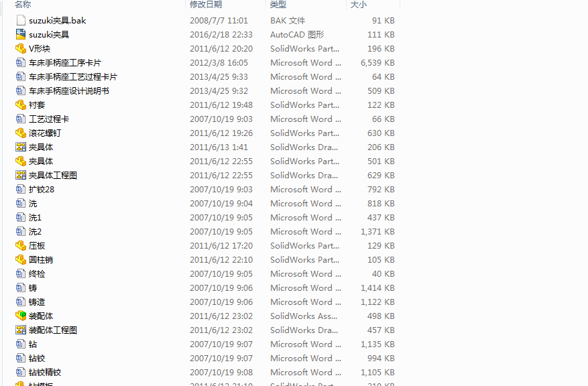Select the file name 圆柱销
Screen dimensions: 588x386
pos(41,260)
